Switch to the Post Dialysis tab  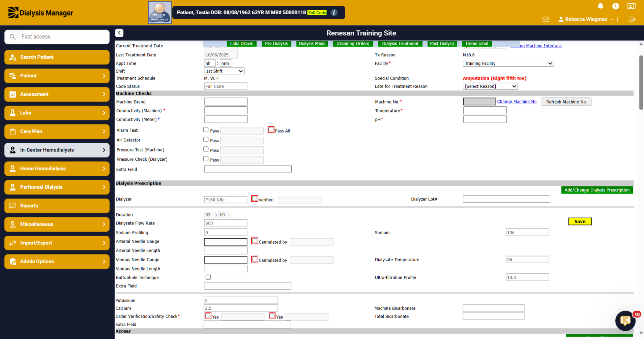442,44
